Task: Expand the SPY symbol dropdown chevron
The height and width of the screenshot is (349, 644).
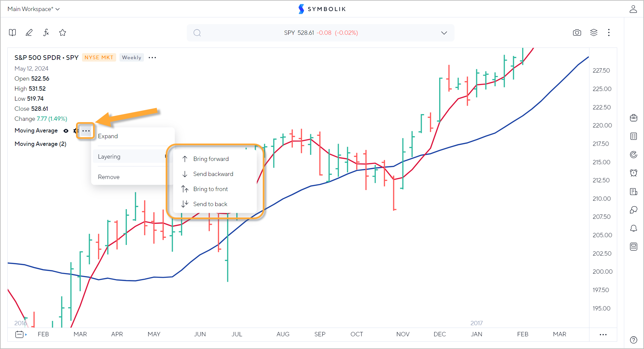Action: [x=444, y=33]
